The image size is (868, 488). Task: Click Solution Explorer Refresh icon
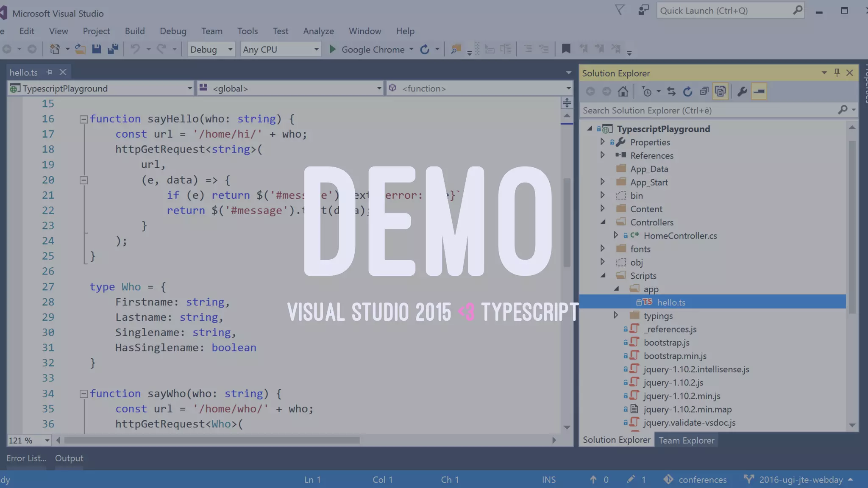tap(687, 91)
